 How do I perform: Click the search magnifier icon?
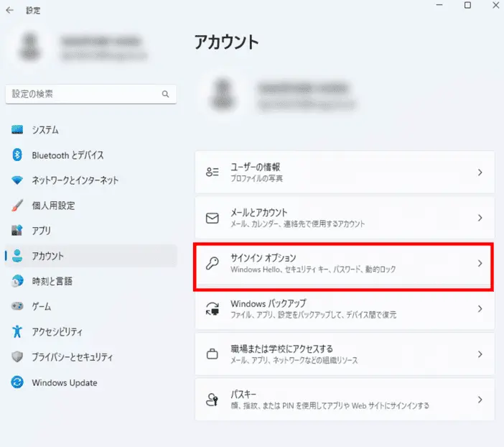coord(165,94)
